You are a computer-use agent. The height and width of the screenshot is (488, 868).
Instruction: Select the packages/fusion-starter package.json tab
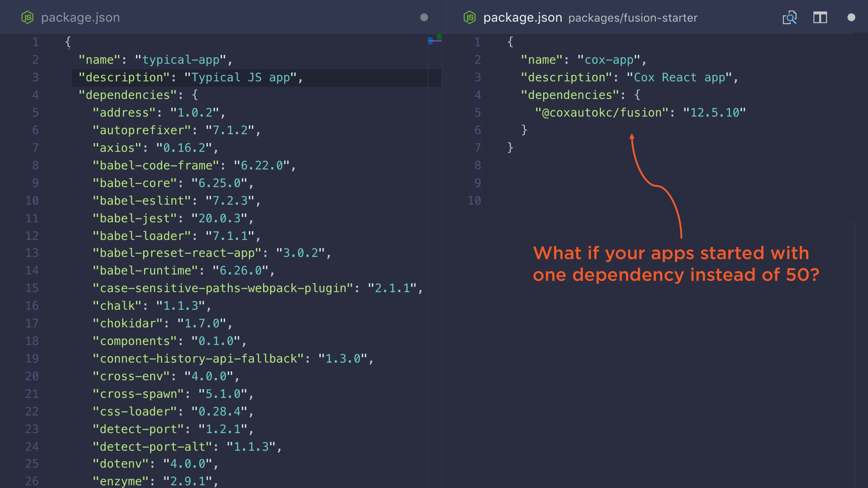(x=590, y=17)
